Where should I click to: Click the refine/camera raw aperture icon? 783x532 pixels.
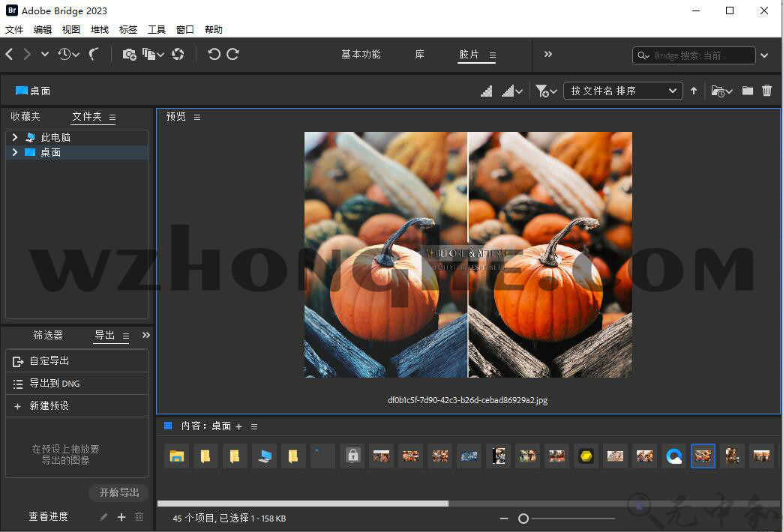click(178, 54)
